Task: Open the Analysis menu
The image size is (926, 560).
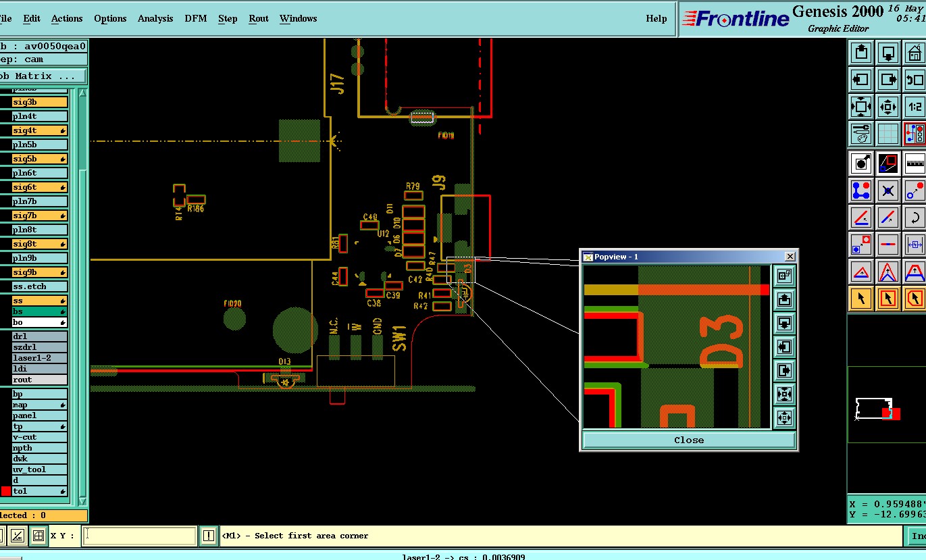Action: point(155,18)
